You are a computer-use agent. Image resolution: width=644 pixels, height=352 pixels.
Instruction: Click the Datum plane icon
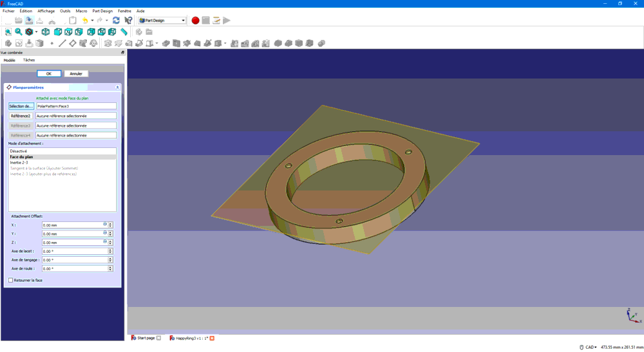point(73,43)
